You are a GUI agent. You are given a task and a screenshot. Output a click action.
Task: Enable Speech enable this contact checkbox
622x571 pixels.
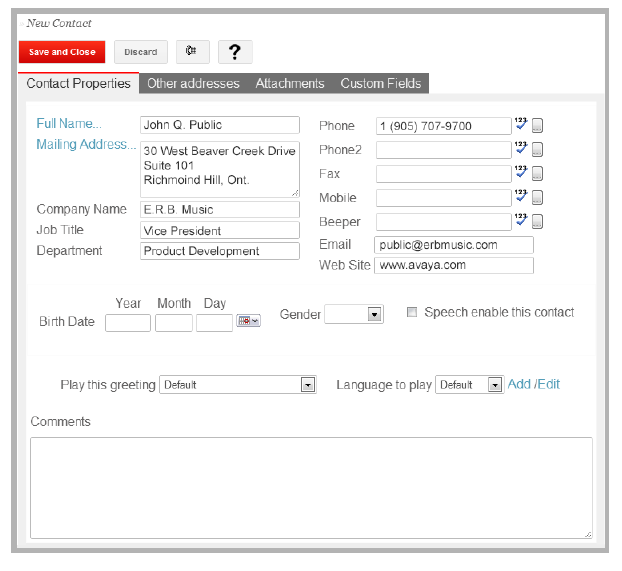click(412, 312)
